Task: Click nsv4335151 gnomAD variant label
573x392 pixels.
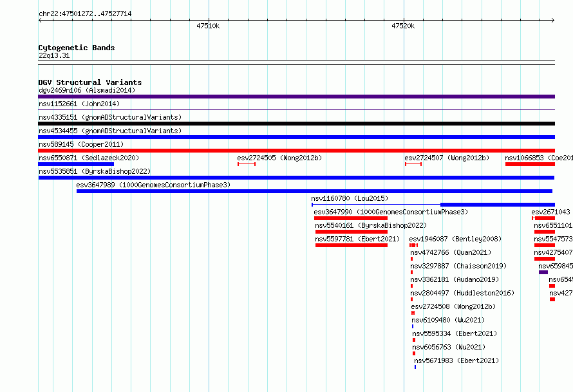Action: [x=110, y=117]
